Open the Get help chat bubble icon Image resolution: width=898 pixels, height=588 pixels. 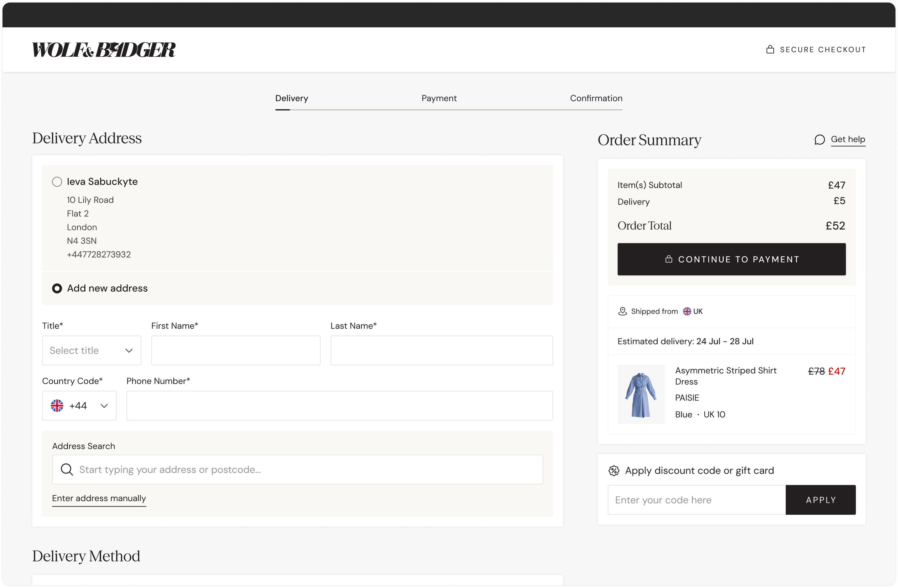click(x=820, y=139)
